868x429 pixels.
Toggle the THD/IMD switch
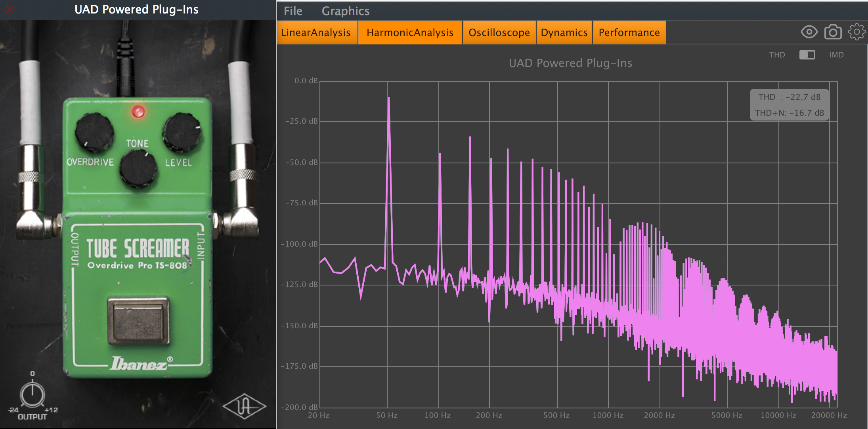pos(807,55)
